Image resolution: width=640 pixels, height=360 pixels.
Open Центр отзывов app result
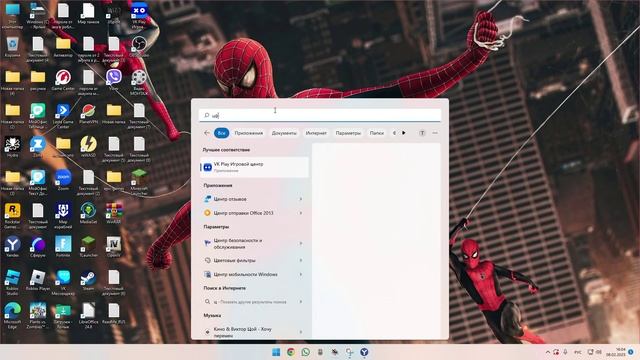click(254, 199)
